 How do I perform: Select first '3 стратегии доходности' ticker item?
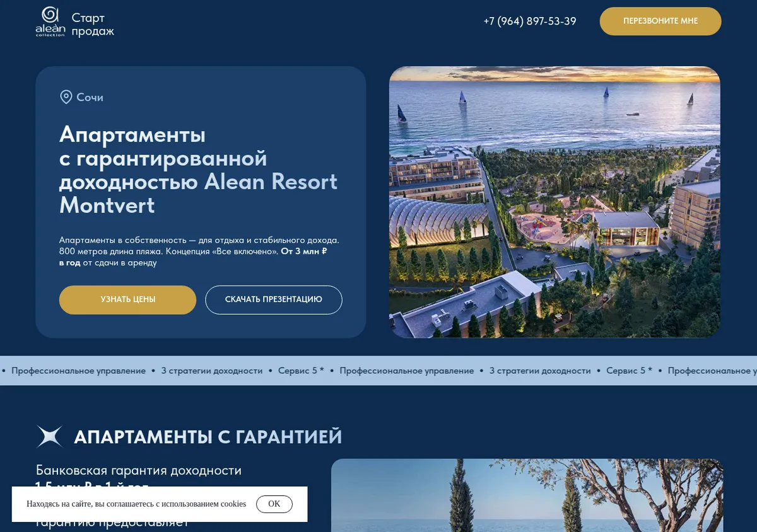212,371
